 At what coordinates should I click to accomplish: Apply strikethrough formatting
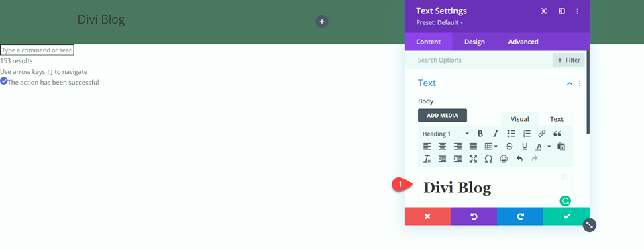coord(509,147)
